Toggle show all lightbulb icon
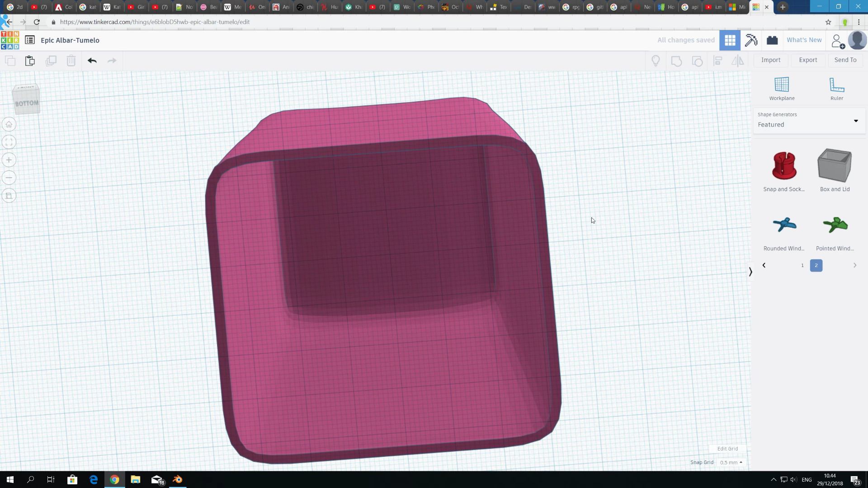 [x=656, y=61]
